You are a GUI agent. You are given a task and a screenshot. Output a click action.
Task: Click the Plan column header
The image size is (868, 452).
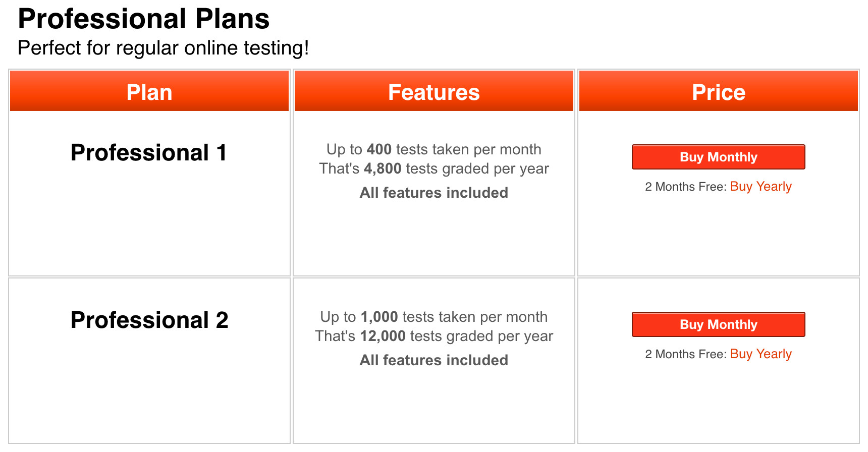(149, 92)
